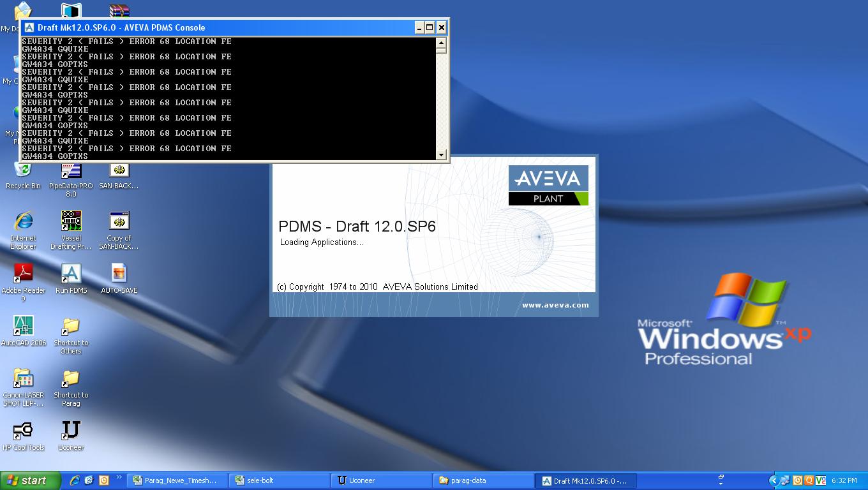
Task: Minimize the AVEVA PDMS Console window
Action: coord(419,27)
